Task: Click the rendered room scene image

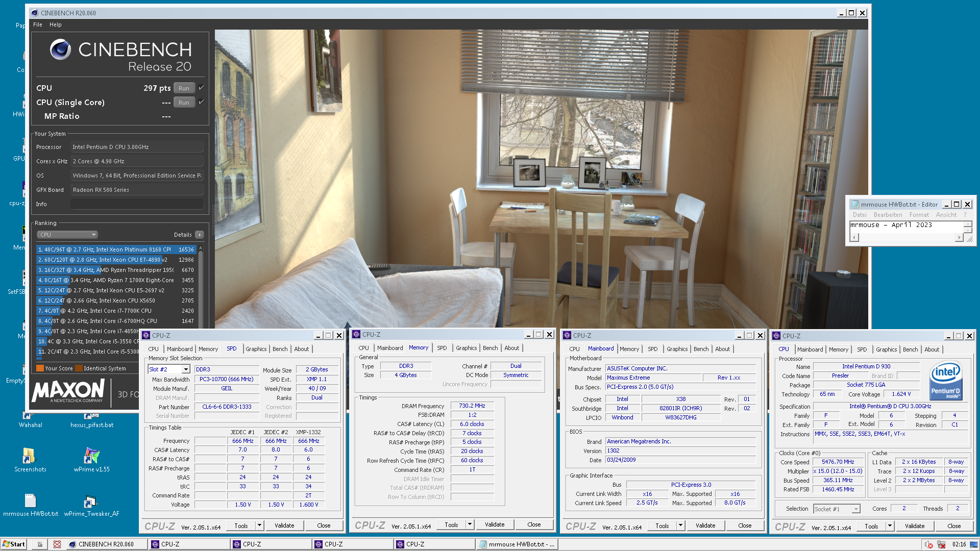Action: (x=541, y=179)
